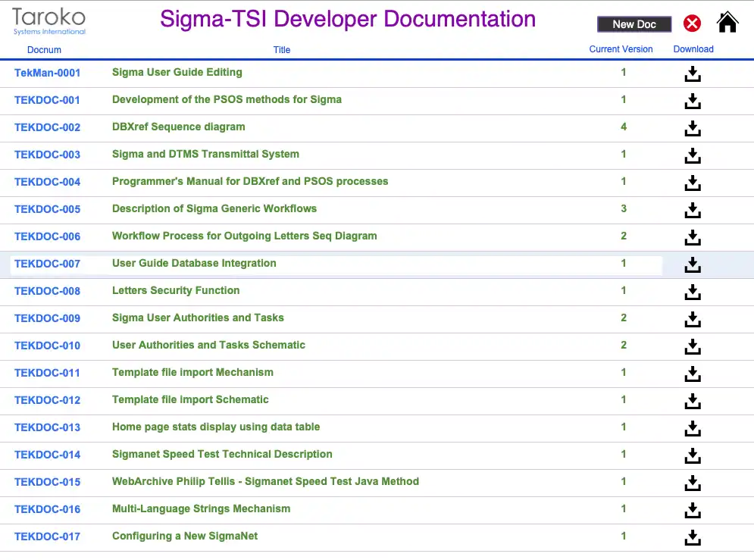
Task: Select title 'Workflow Process for Outgoing Letters Seq Diagram'
Action: [244, 236]
